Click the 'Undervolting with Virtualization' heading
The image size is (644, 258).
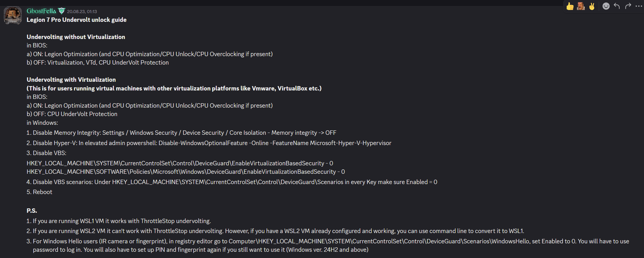71,80
